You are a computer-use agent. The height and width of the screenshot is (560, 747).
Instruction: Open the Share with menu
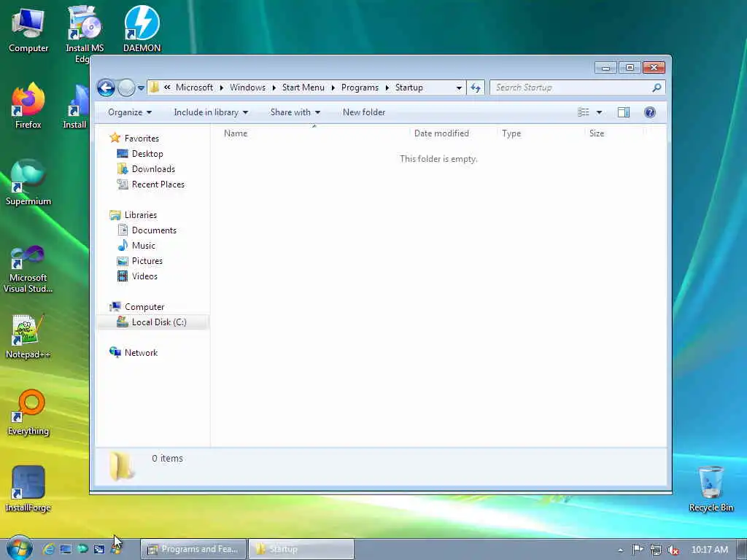click(x=295, y=112)
